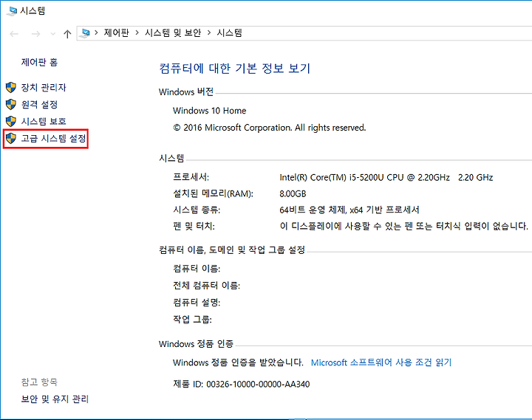Open Microsoft 소프트웨어 사용 조건 읽기 link
Screen dimensions: 532x420
click(x=381, y=362)
